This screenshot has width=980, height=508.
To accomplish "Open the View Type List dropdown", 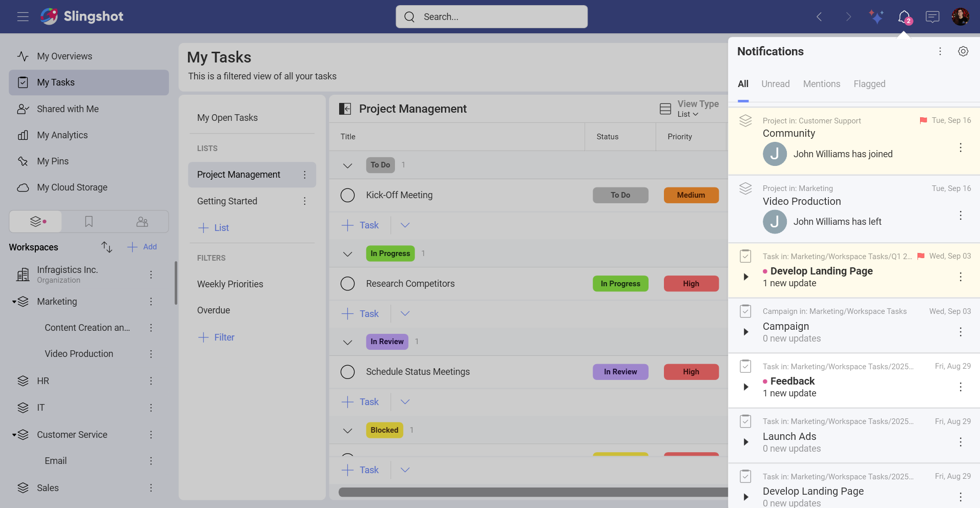I will pyautogui.click(x=689, y=109).
